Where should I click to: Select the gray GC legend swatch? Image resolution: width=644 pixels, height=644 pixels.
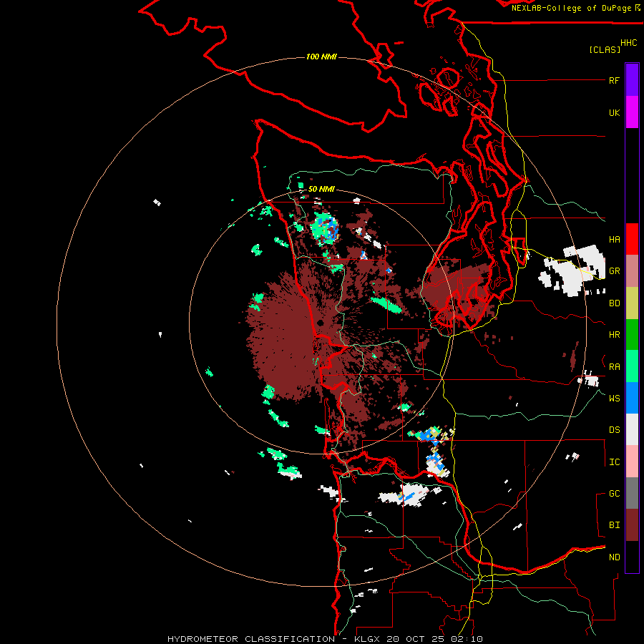pyautogui.click(x=632, y=493)
